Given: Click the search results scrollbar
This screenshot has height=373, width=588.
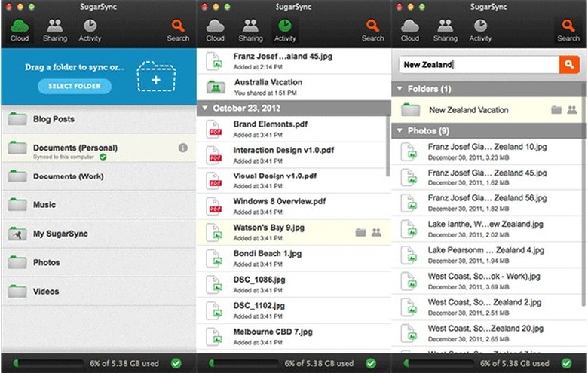Looking at the screenshot, I should 584,195.
